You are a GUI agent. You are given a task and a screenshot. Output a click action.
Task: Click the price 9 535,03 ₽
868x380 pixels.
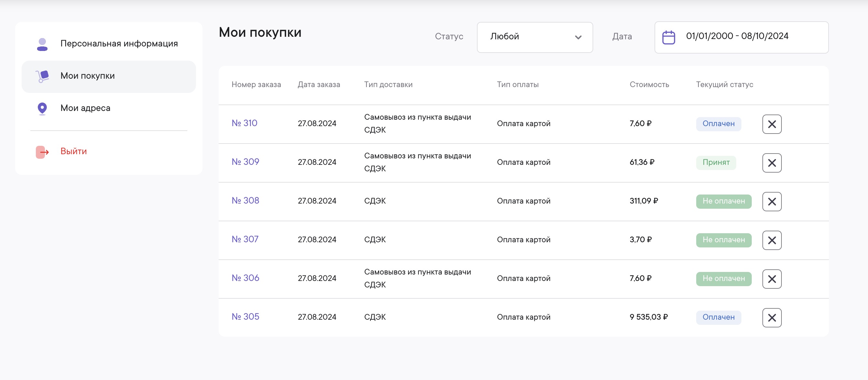(x=649, y=317)
